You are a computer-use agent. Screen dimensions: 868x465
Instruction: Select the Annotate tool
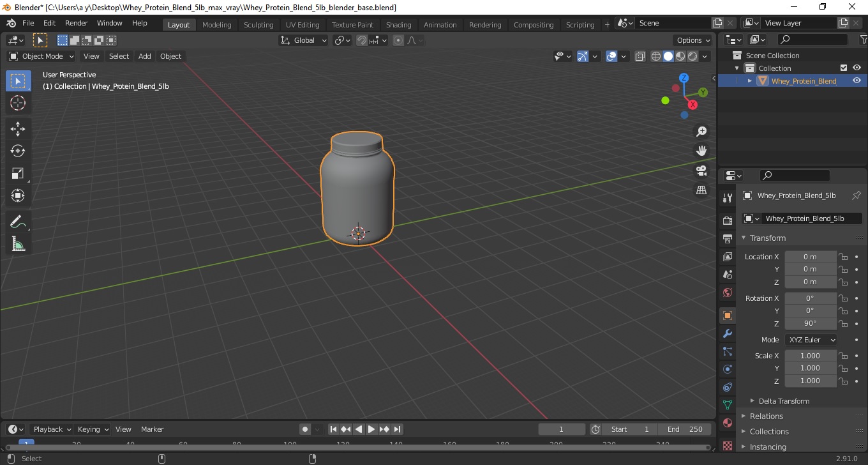click(18, 222)
